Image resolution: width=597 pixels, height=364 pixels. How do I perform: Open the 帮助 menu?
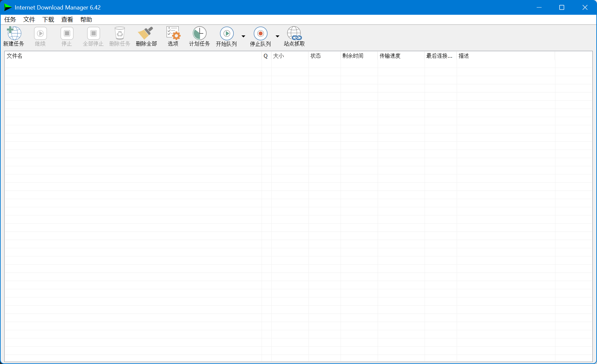coord(86,20)
